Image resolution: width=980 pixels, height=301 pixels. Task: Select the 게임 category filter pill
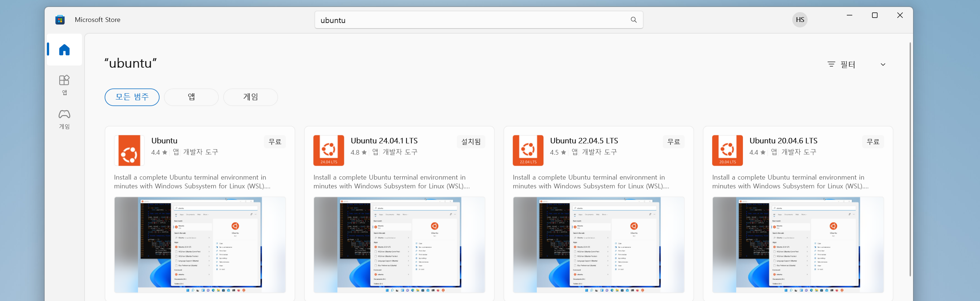(251, 97)
